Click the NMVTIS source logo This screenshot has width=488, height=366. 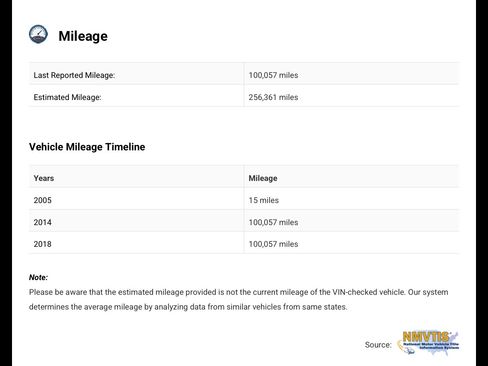coord(428,343)
